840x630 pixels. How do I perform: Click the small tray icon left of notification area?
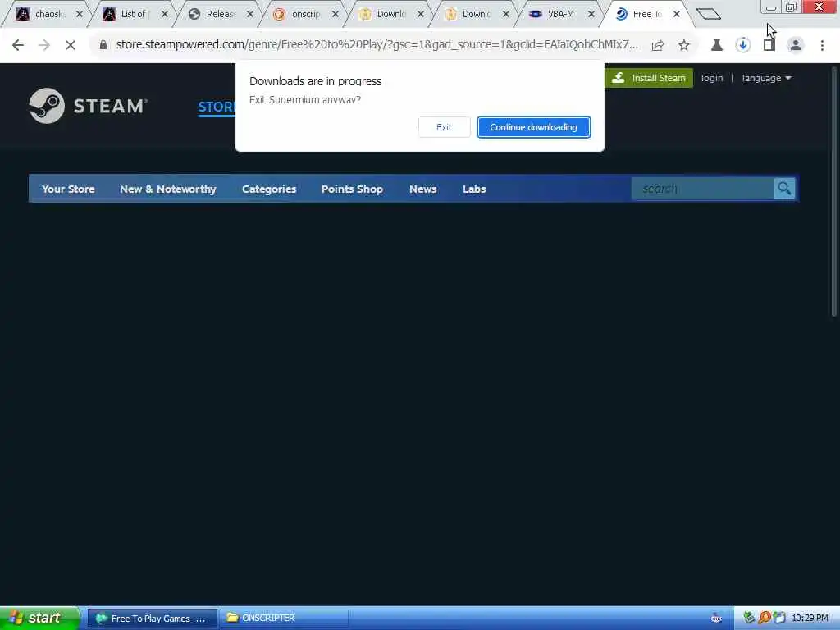[x=716, y=619]
